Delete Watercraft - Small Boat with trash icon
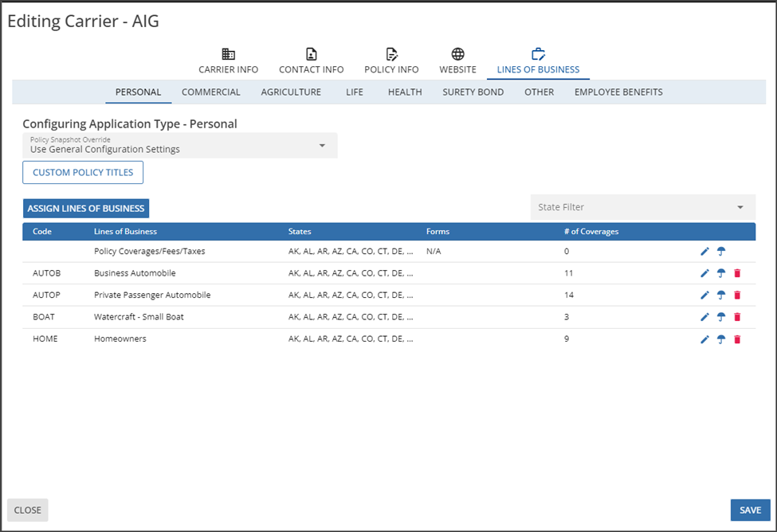The width and height of the screenshot is (777, 532). [737, 317]
